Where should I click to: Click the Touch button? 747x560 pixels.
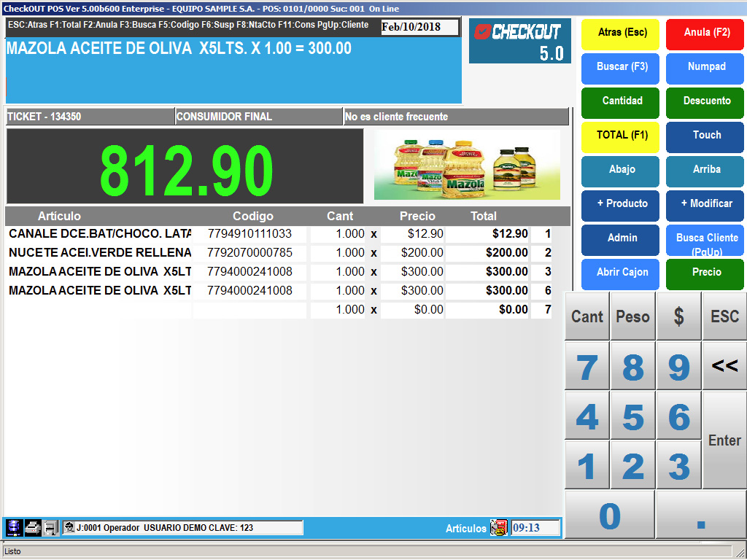point(705,137)
